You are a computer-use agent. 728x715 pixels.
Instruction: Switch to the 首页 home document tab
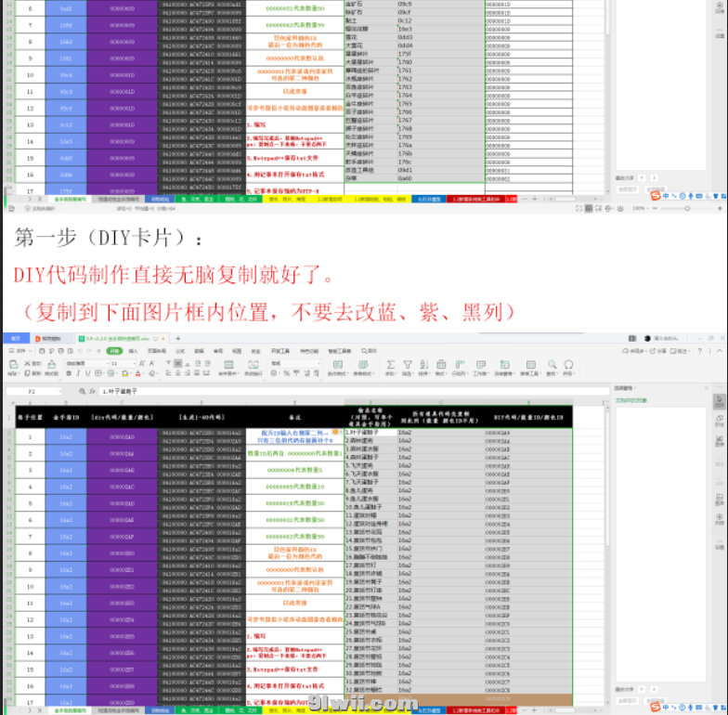pyautogui.click(x=15, y=338)
